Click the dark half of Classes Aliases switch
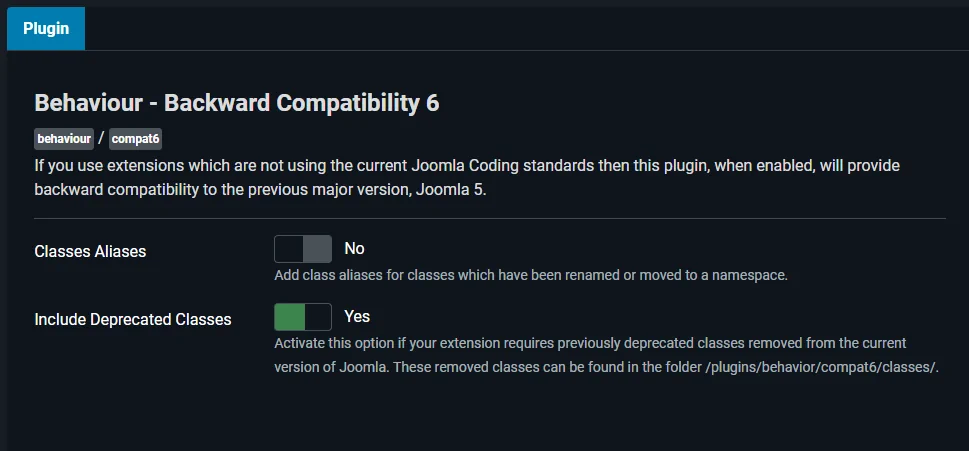 click(x=288, y=249)
